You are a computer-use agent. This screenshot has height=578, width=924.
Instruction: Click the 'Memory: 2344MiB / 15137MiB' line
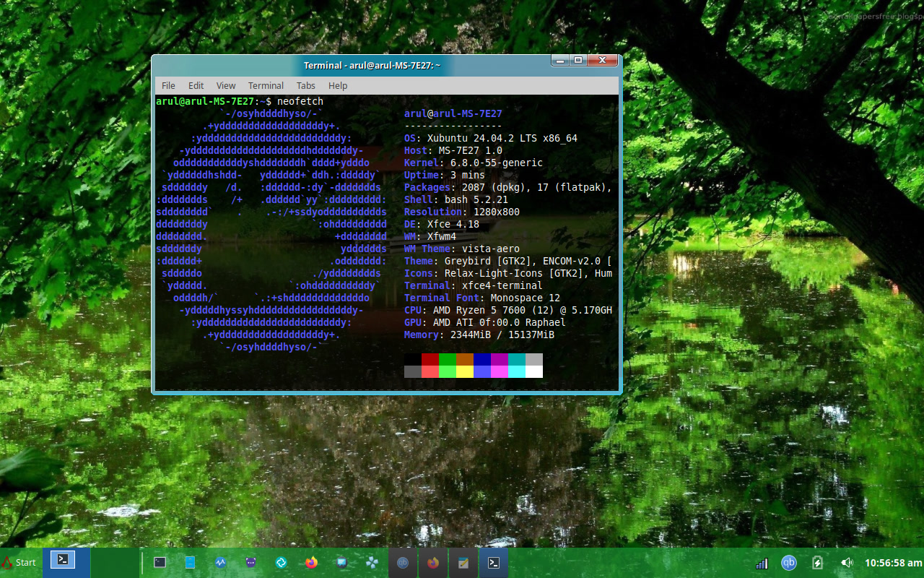tap(479, 335)
